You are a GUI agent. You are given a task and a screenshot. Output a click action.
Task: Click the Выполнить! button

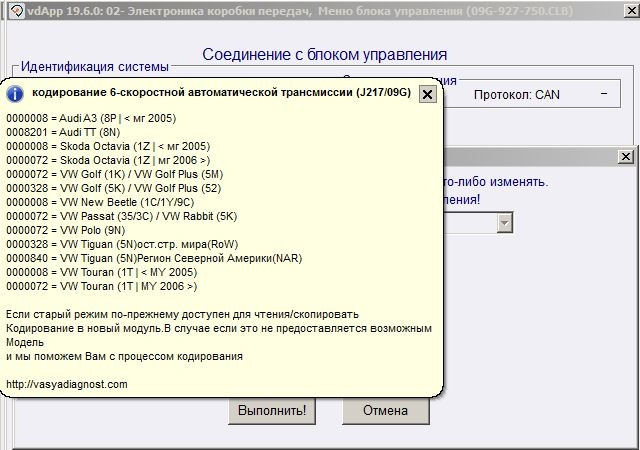tap(272, 410)
